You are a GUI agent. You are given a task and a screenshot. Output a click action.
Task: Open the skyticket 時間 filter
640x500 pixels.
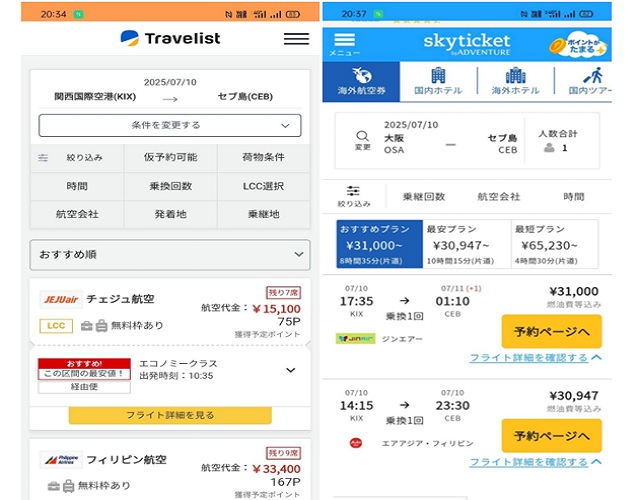tap(573, 197)
